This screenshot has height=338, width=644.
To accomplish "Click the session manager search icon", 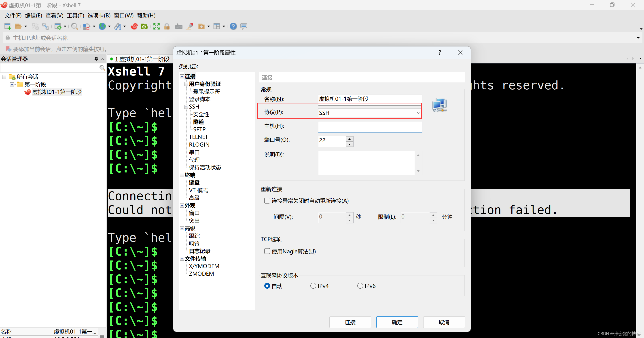I will click(102, 68).
